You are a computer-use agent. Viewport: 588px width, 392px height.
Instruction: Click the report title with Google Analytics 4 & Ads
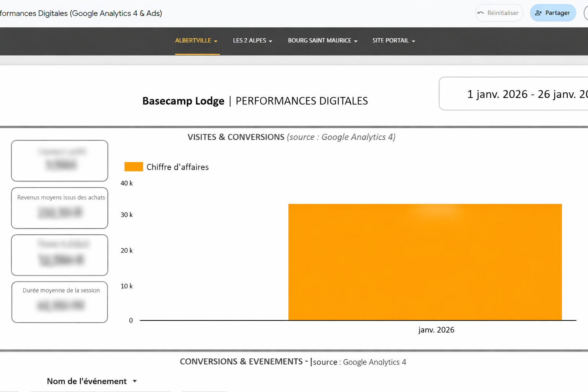(x=81, y=13)
